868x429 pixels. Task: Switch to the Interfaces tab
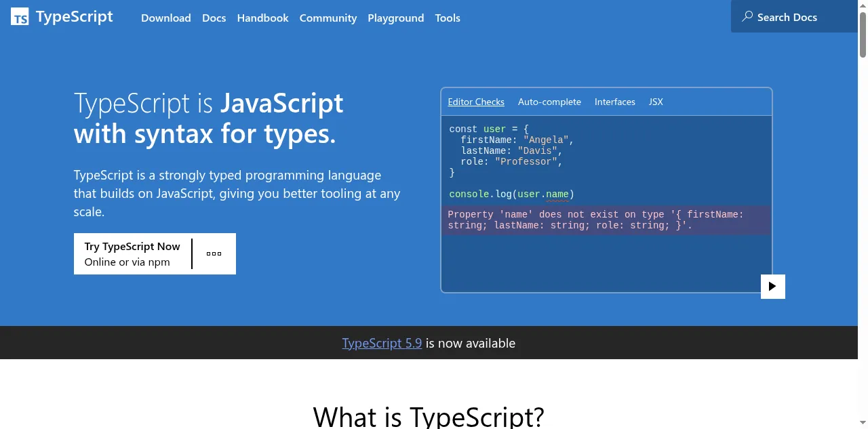click(x=615, y=102)
